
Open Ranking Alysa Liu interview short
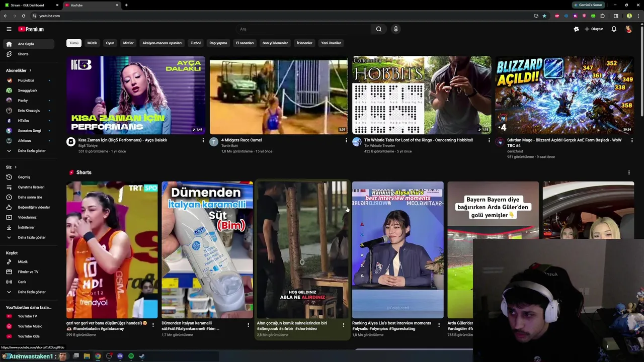397,250
